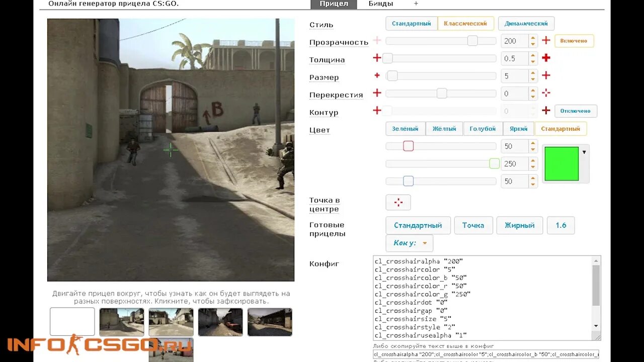Click the plus tab next to Бинды
Viewport: 644px width, 362px height.
[416, 4]
